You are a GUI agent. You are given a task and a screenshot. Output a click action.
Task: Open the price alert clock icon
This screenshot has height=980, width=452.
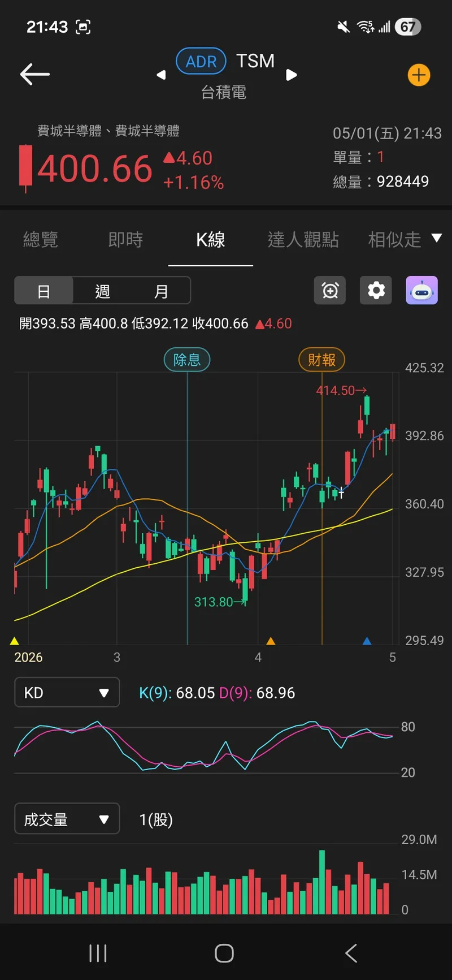(330, 290)
